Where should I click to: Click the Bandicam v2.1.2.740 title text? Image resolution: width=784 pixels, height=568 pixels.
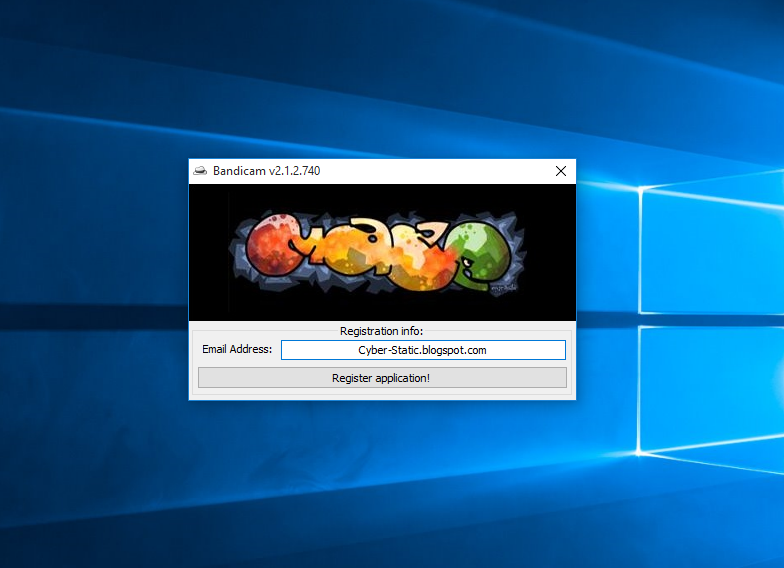point(266,171)
